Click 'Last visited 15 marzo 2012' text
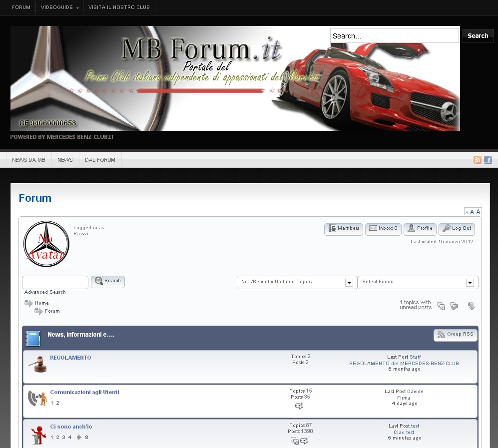Viewport: 498px width, 448px height. [x=442, y=242]
